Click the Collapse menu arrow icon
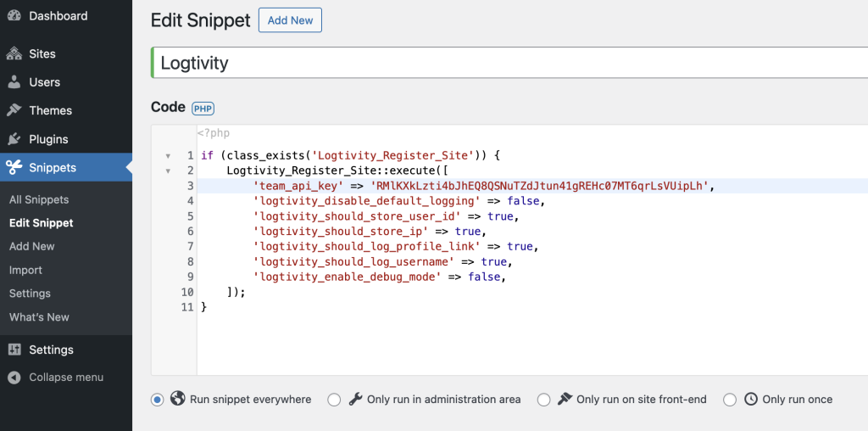Viewport: 868px width, 431px height. pos(14,378)
